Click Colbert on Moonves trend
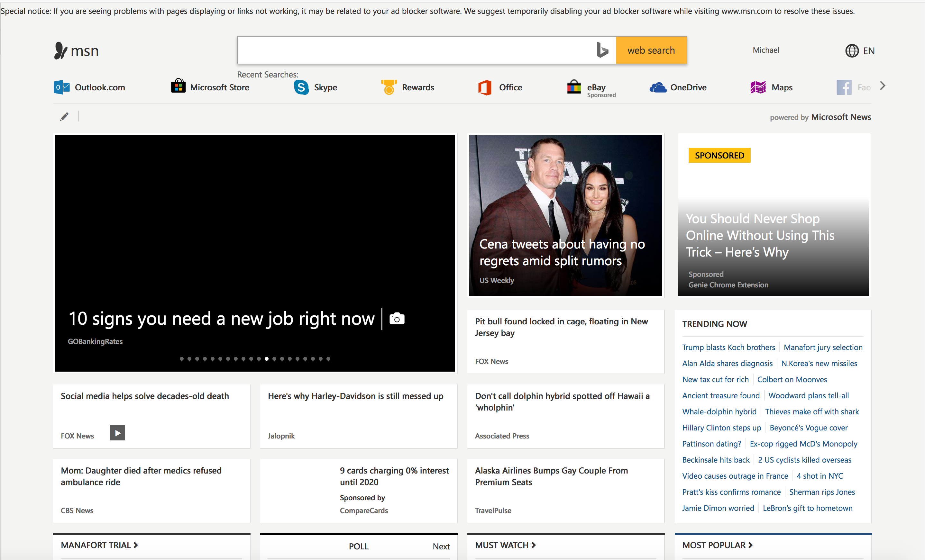The image size is (925, 560). [792, 379]
